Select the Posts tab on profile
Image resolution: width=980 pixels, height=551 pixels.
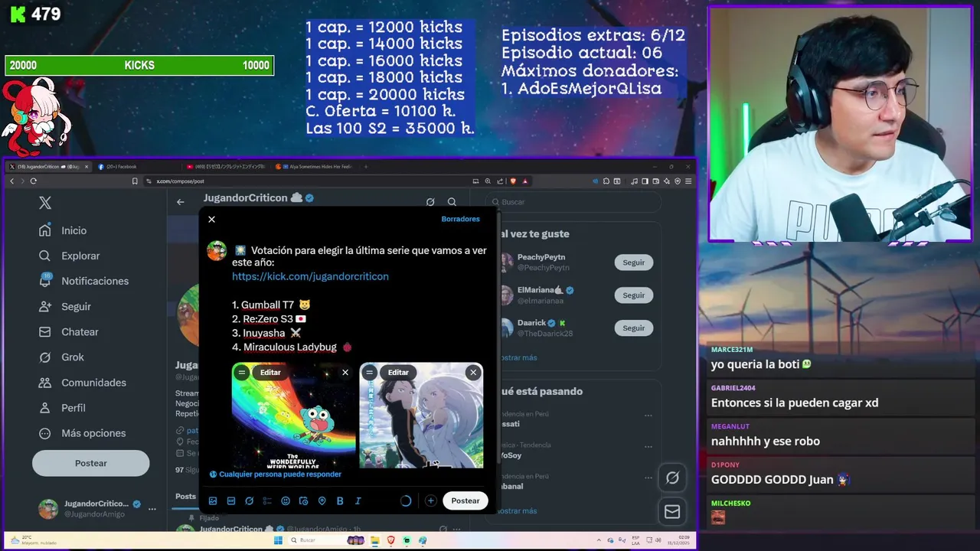click(x=185, y=497)
